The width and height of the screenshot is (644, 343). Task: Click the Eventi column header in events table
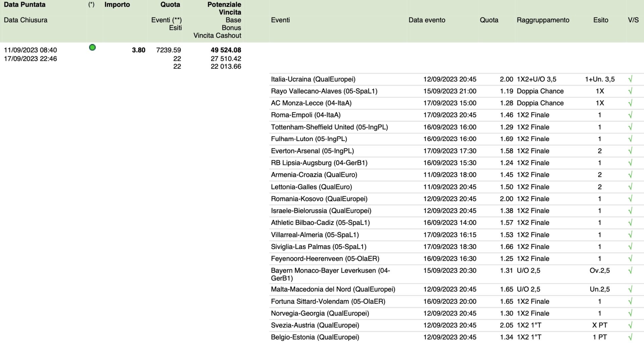point(280,20)
